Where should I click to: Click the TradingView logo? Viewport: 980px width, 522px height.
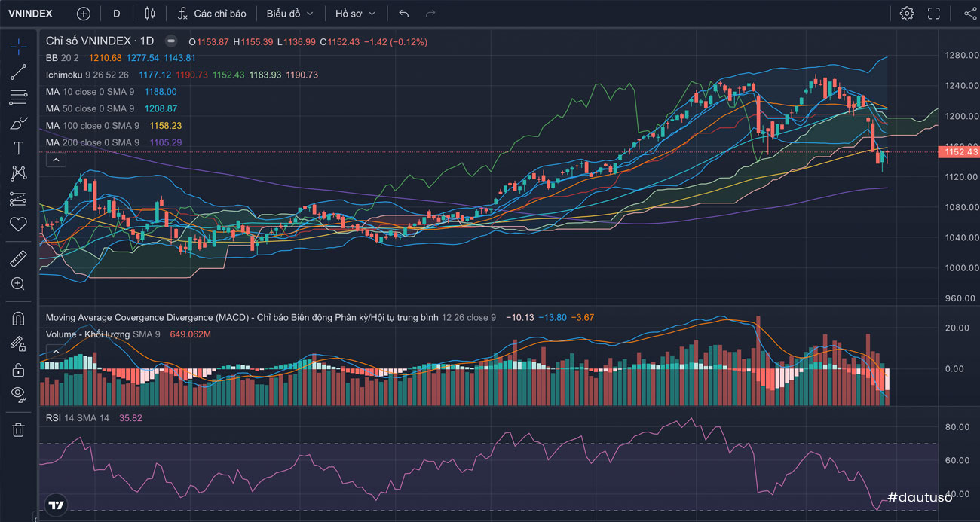[x=55, y=505]
